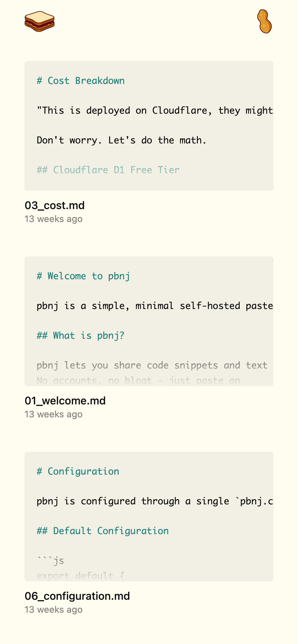This screenshot has height=644, width=298.
Task: Click the sandwich logo icon
Action: [x=39, y=21]
